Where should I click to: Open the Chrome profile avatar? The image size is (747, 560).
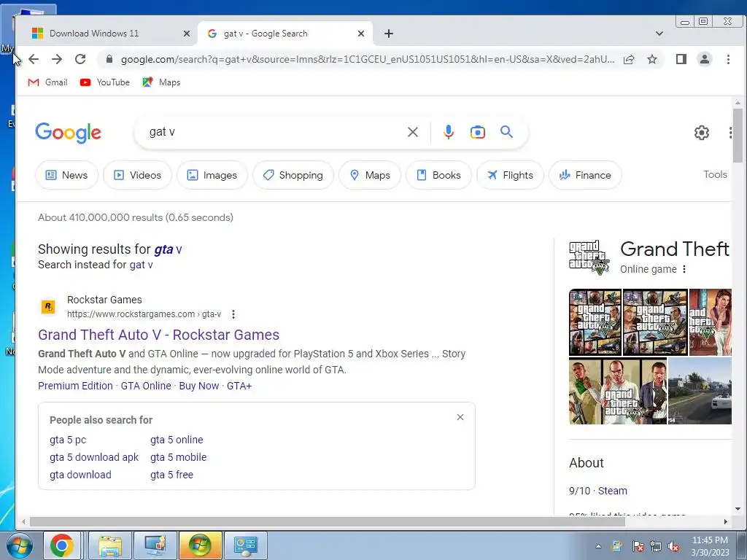(705, 59)
